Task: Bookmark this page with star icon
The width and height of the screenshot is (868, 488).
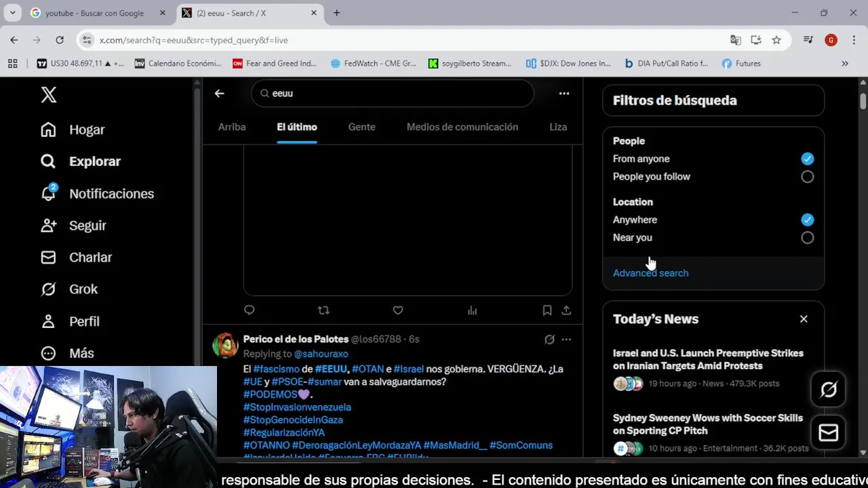Action: click(776, 40)
